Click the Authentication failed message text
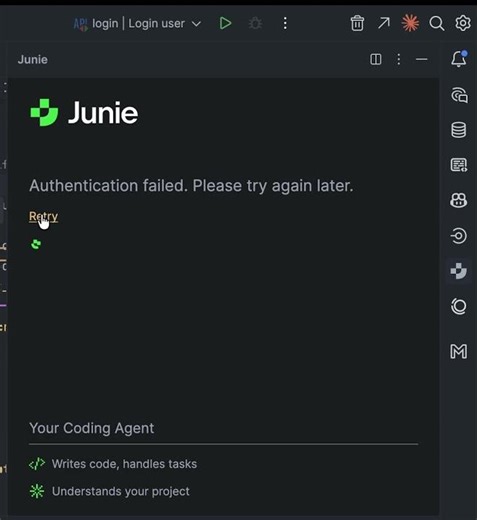 pos(191,186)
